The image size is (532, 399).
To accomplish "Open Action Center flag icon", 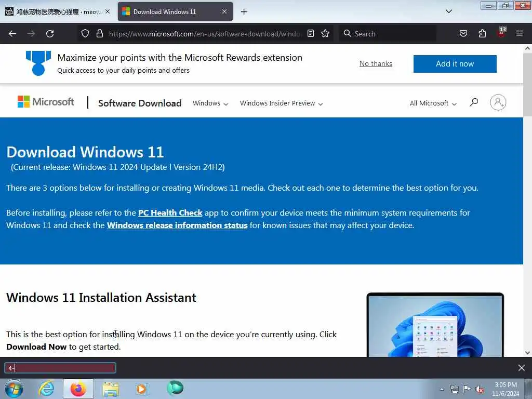I will [467, 389].
